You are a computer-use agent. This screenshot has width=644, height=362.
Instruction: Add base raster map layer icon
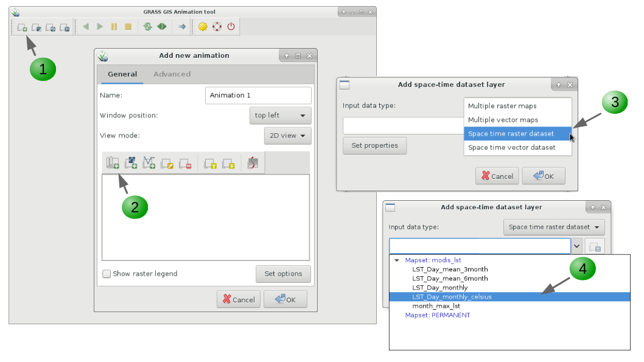tap(131, 163)
